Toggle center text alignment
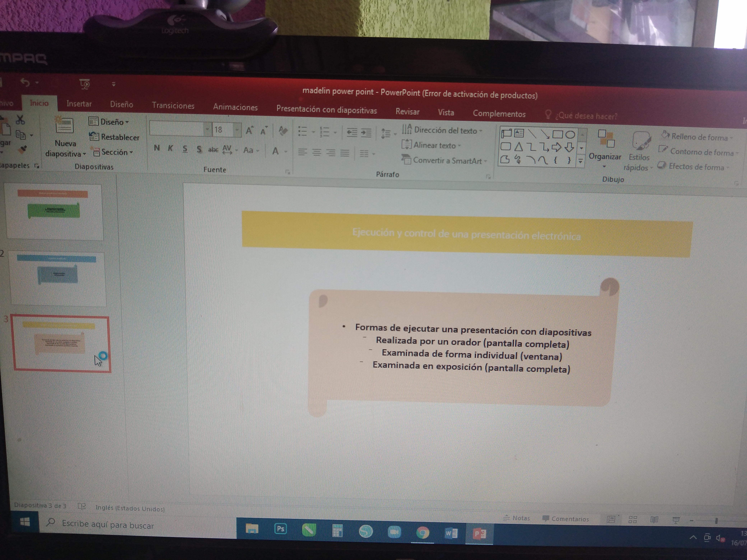This screenshot has height=560, width=747. [316, 153]
